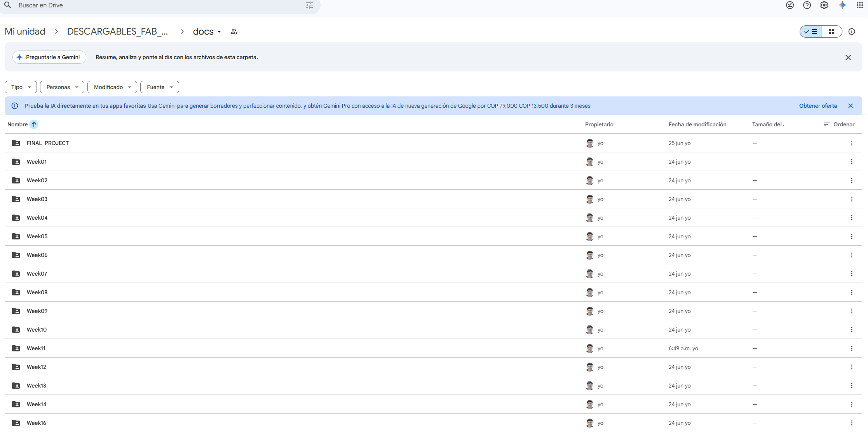Open more actions for Week13
This screenshot has width=868, height=447.
[x=852, y=386]
